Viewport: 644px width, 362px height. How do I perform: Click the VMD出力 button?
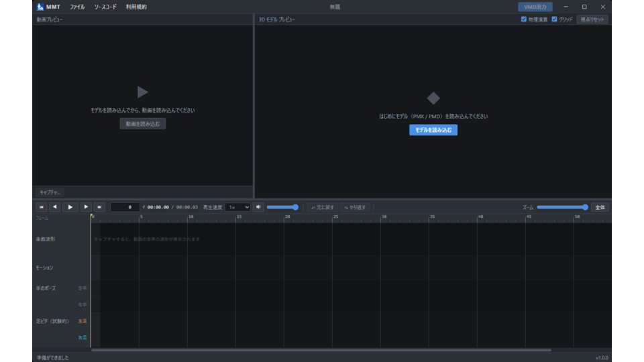click(x=535, y=7)
